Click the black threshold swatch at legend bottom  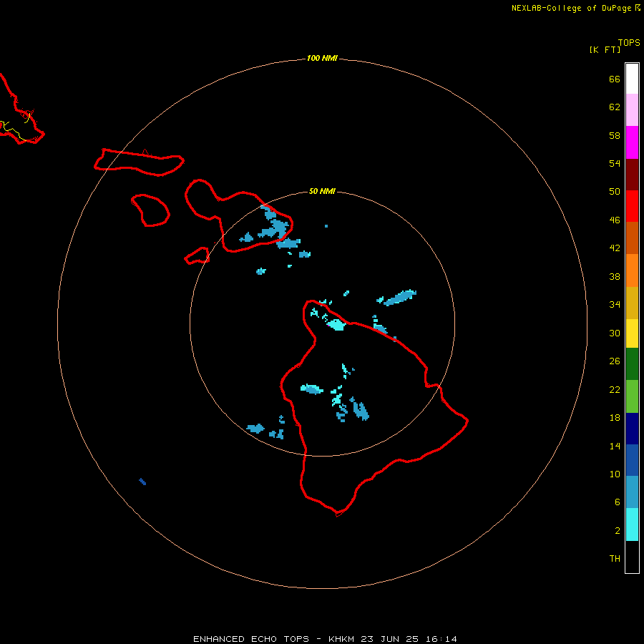632,557
